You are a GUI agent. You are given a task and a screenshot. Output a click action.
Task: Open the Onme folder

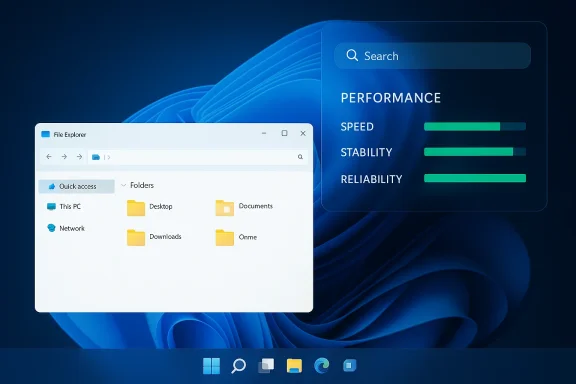[236, 237]
